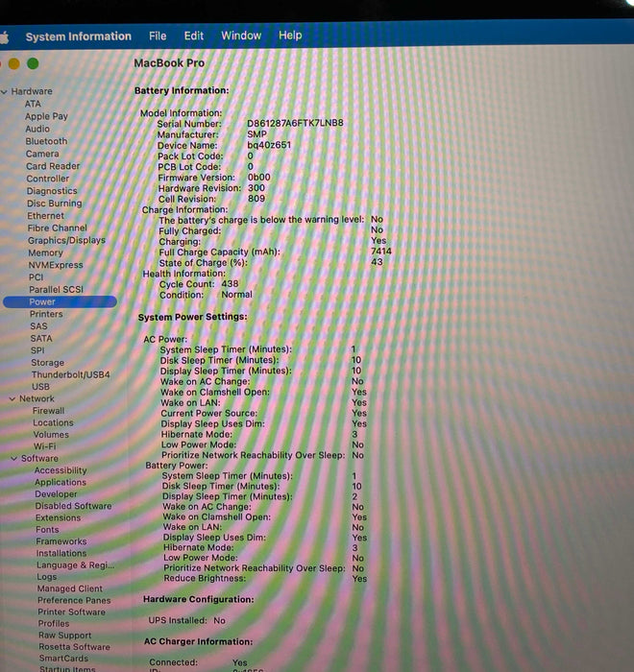Select Parallel SCSI in the sidebar

click(56, 290)
